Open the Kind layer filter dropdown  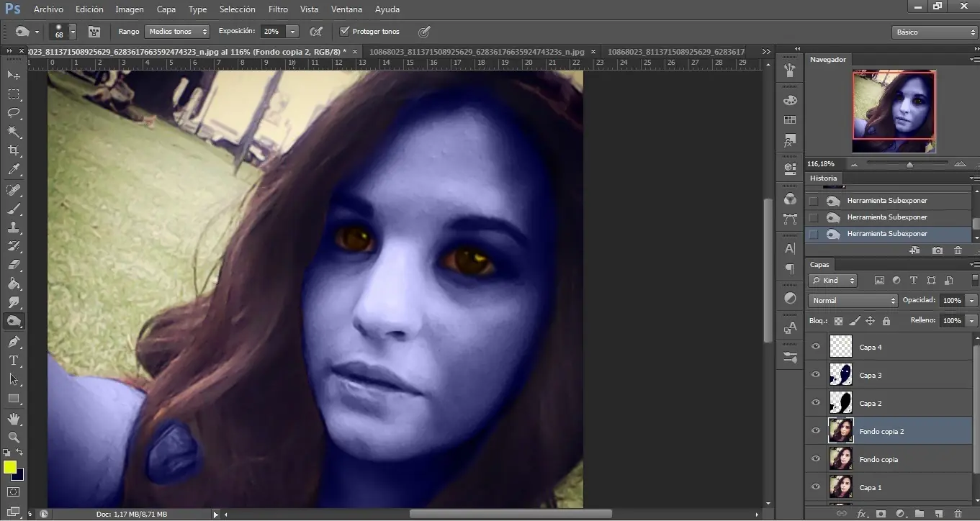tap(833, 281)
